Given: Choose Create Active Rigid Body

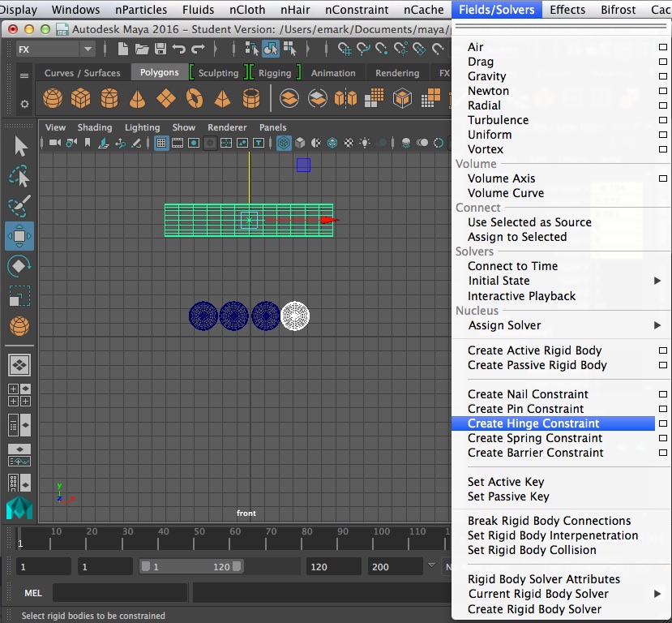Looking at the screenshot, I should [x=534, y=350].
